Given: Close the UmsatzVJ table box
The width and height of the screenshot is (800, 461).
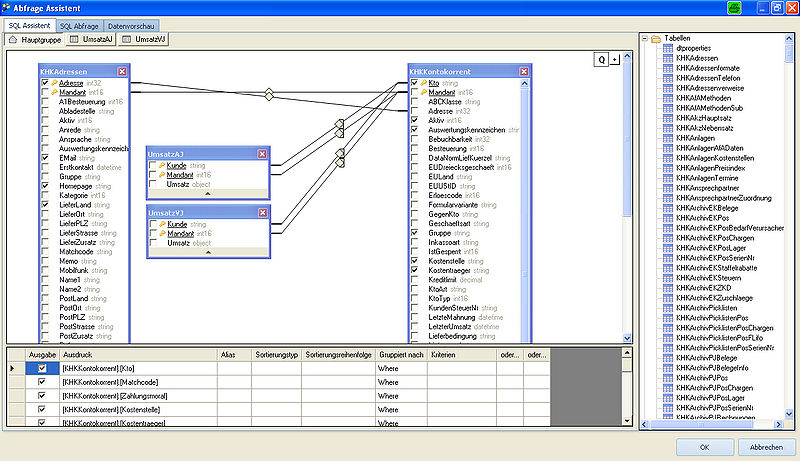Looking at the screenshot, I should pyautogui.click(x=263, y=213).
